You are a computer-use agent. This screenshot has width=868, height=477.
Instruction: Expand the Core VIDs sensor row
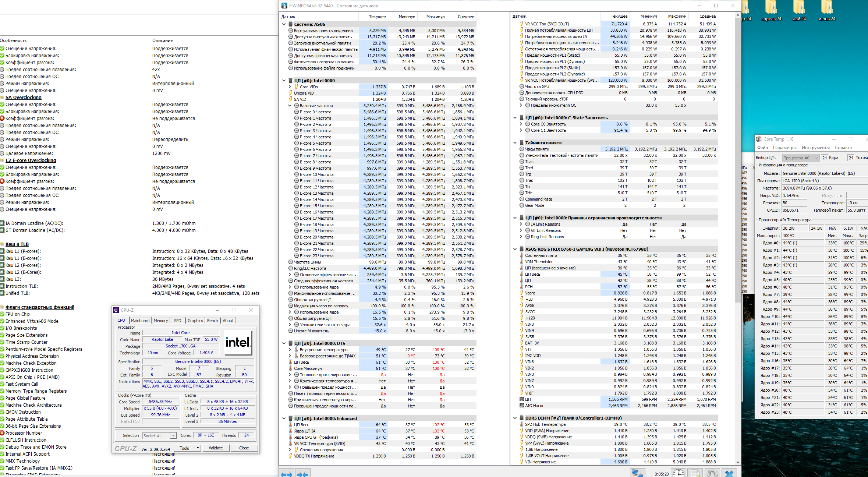pyautogui.click(x=290, y=87)
